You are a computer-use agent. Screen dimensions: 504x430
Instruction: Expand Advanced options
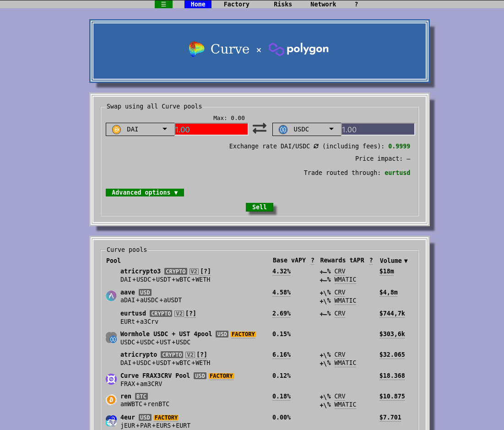pyautogui.click(x=145, y=192)
